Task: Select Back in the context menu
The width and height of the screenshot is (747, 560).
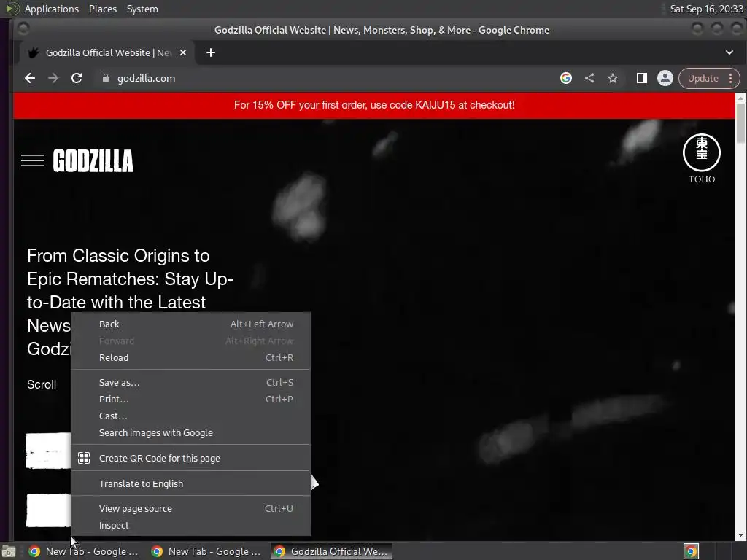Action: (190, 324)
